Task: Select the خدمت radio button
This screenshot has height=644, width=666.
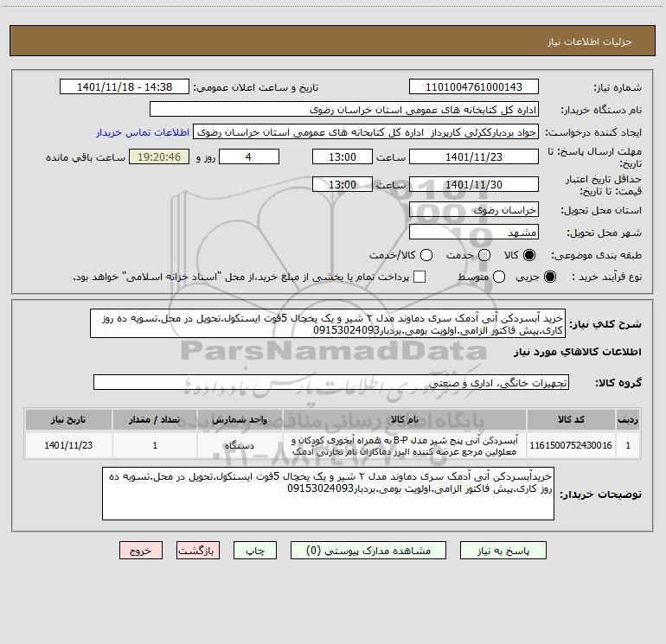Action: tap(484, 255)
